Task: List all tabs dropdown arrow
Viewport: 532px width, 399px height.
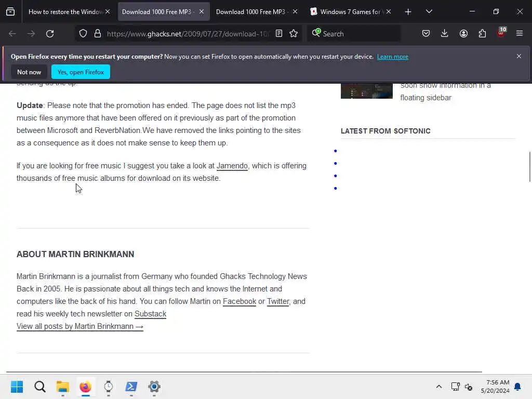Action: [429, 11]
